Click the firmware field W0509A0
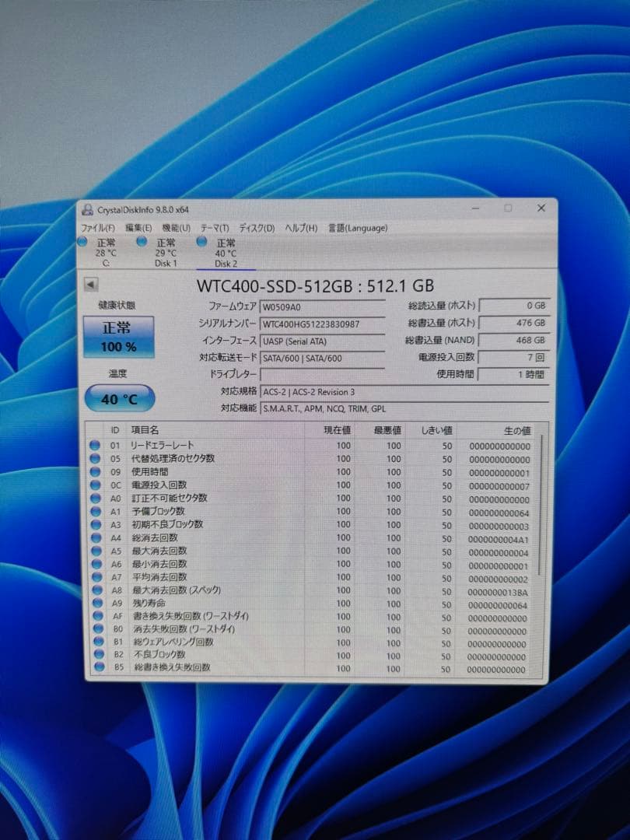 (x=323, y=307)
